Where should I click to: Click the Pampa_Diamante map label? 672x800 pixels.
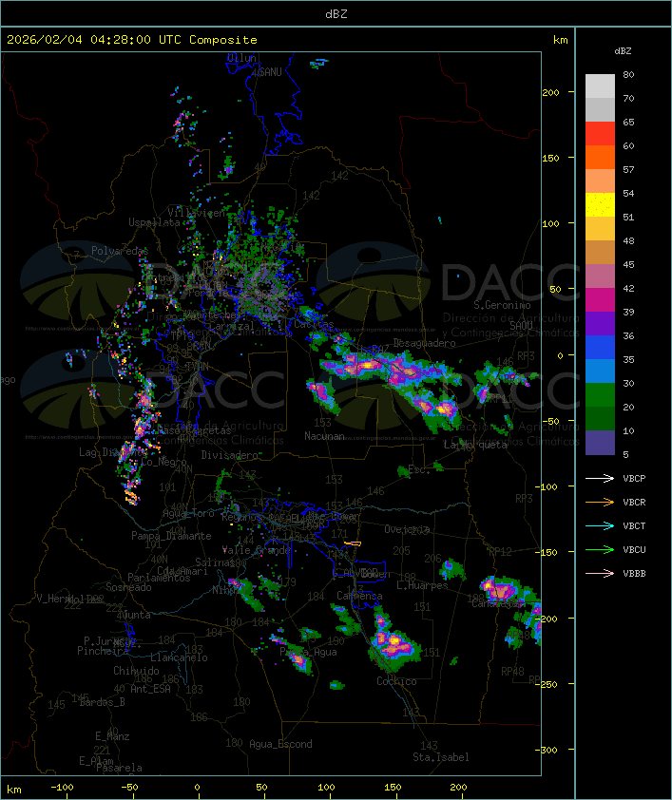171,536
